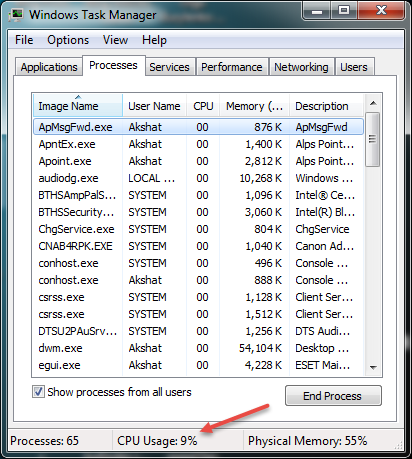Sort by Memory column header
412x459 pixels.
254,106
